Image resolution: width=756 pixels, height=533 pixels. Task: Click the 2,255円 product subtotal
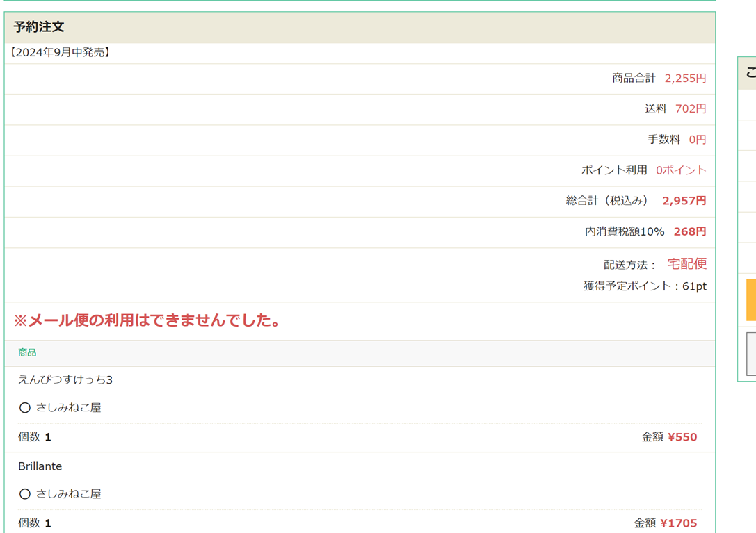pos(684,79)
